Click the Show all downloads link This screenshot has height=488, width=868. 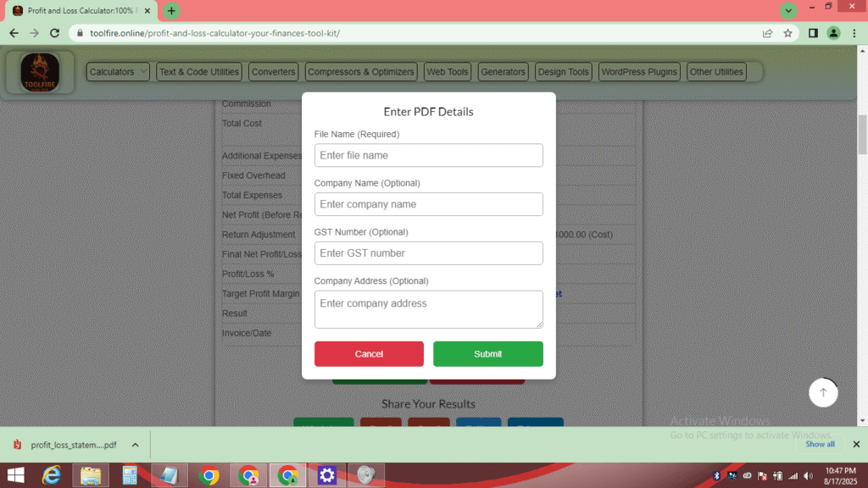point(820,443)
